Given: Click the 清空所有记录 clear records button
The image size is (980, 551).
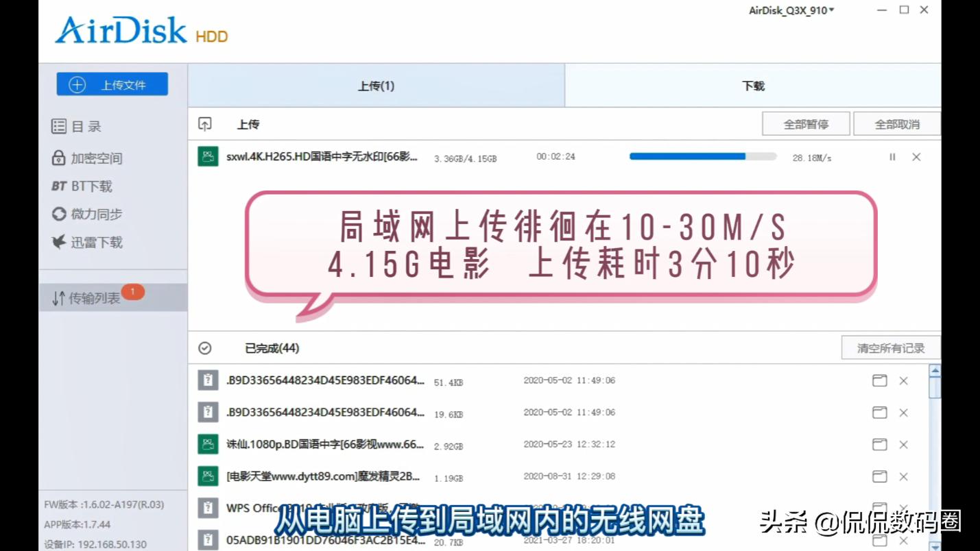Looking at the screenshot, I should pos(889,347).
